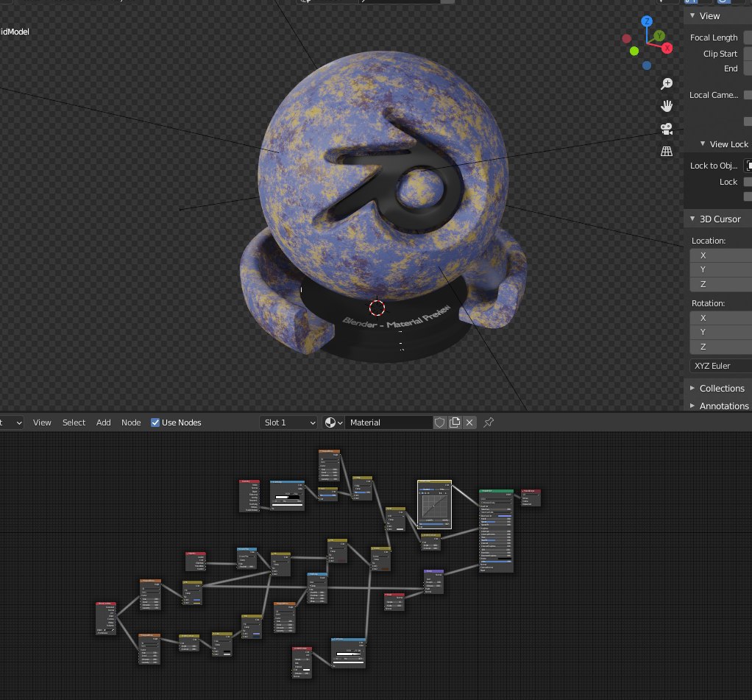
Task: Click the Zoom in/out viewport icon
Action: pyautogui.click(x=666, y=84)
